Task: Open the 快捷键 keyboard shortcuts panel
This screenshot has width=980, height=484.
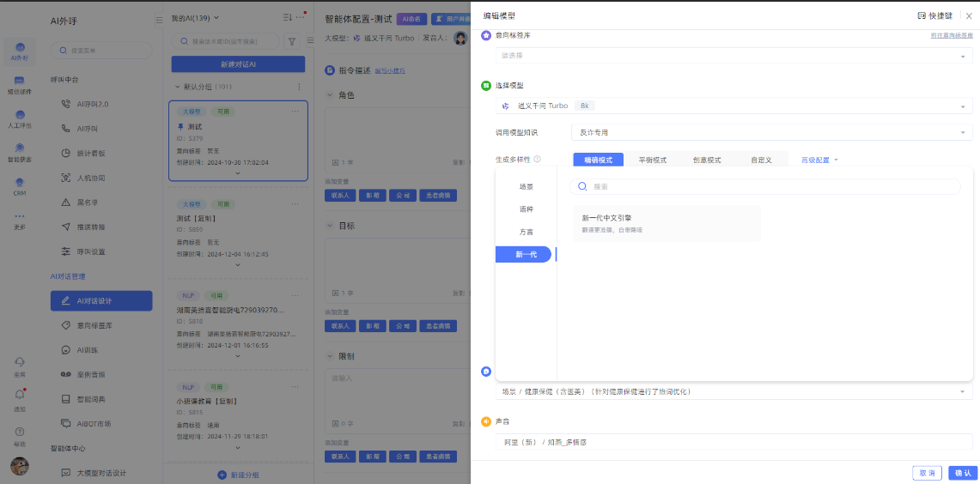Action: [934, 15]
